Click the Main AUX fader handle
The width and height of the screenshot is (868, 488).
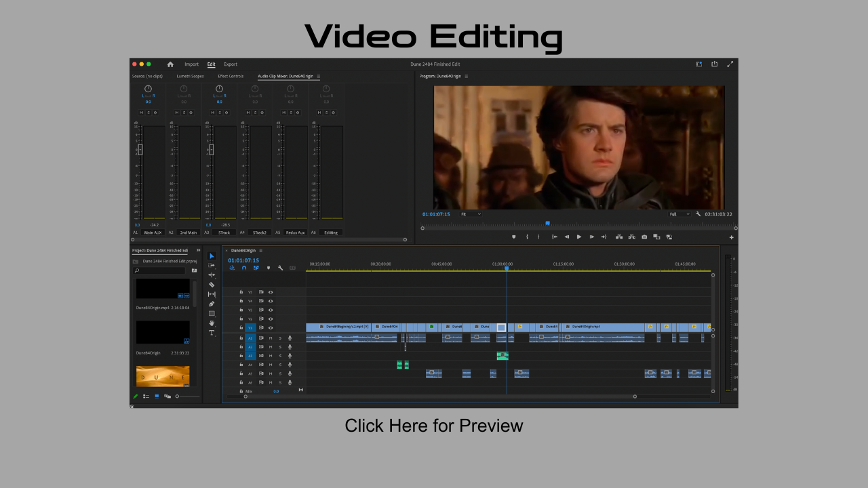[140, 149]
